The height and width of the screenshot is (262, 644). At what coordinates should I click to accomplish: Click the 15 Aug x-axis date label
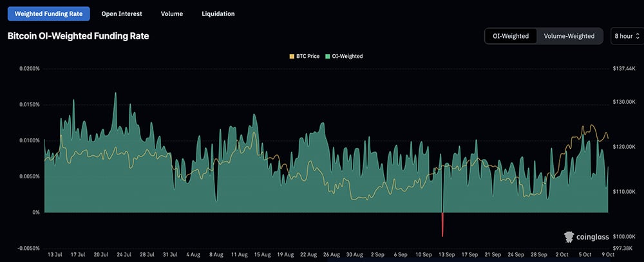point(263,255)
